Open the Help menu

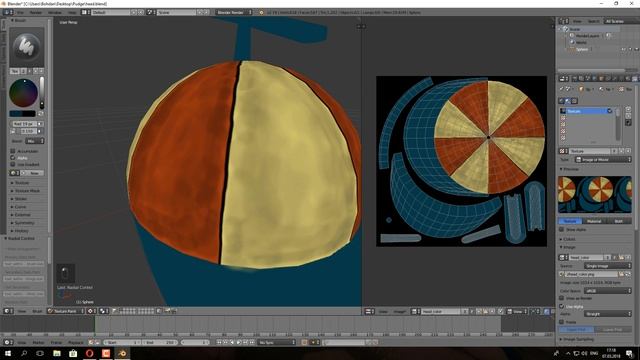tap(72, 12)
